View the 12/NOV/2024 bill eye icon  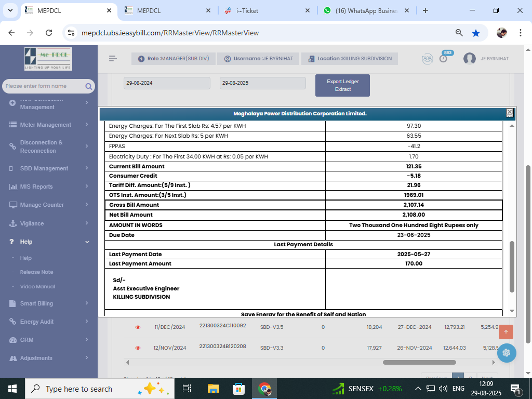(x=138, y=348)
